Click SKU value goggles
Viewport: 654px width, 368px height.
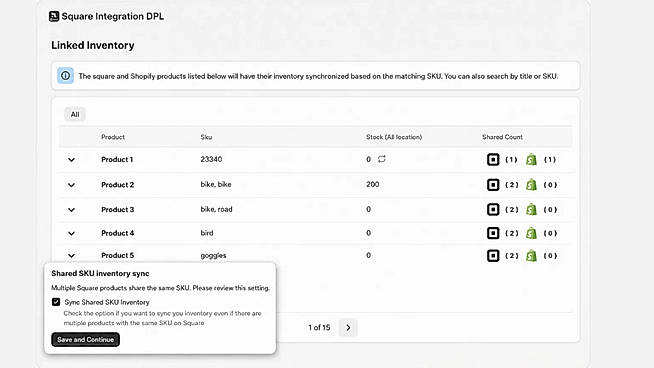(213, 255)
